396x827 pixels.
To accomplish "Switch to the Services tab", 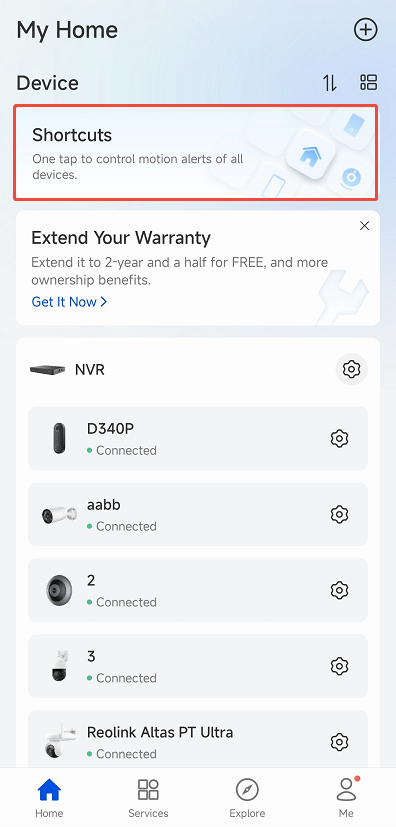I will pos(148,798).
